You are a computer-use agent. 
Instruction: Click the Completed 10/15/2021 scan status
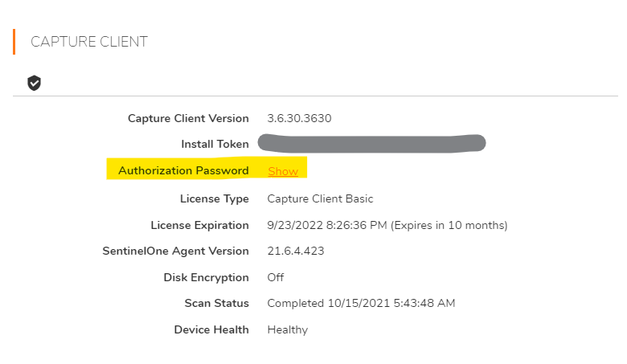pos(361,303)
